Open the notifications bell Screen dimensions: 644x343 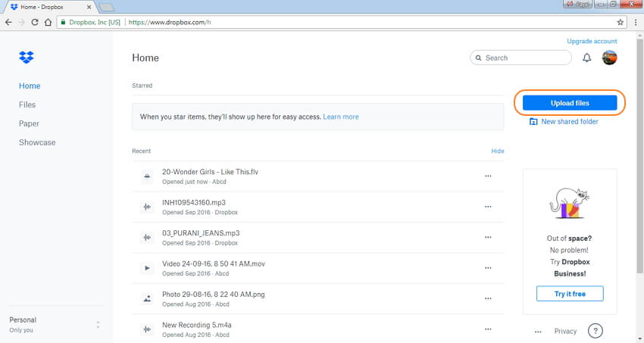(586, 58)
